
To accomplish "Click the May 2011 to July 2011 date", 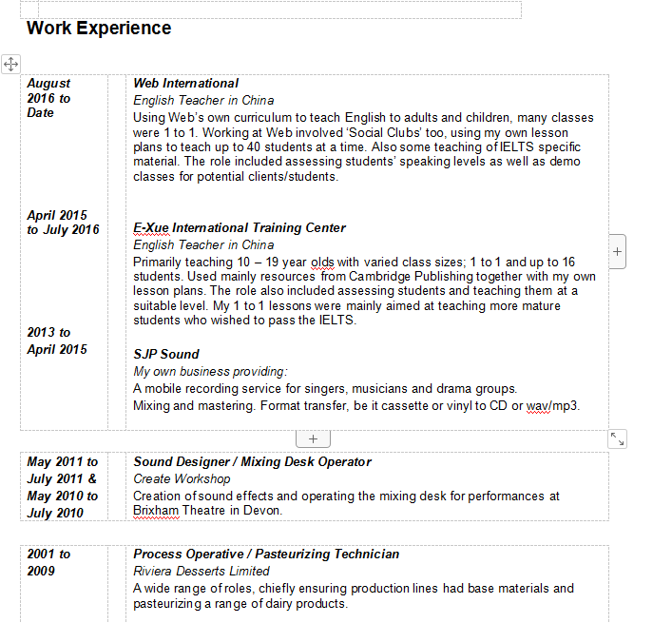I will (x=62, y=471).
